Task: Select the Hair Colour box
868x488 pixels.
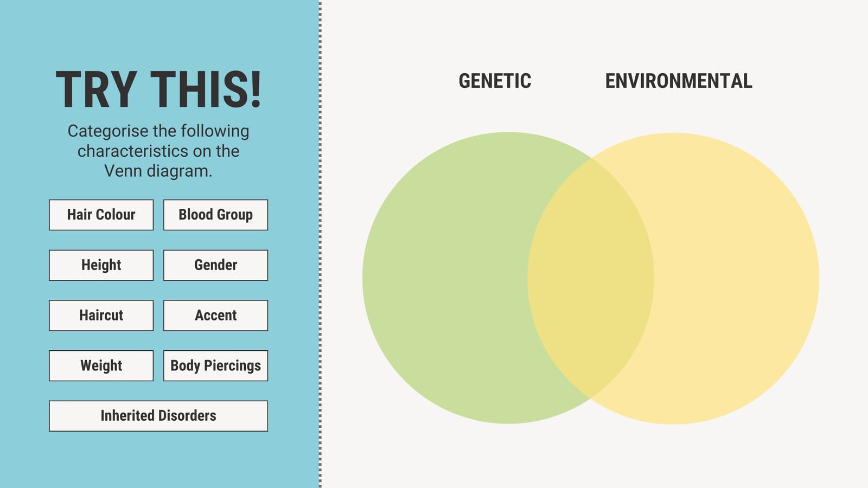Action: click(x=101, y=215)
